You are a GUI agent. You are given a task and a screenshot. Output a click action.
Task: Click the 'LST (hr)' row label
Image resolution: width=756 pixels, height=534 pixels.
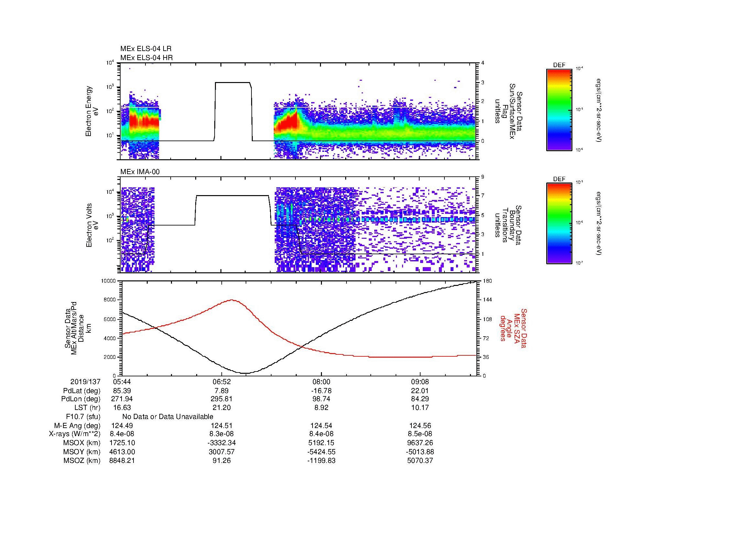click(x=87, y=408)
